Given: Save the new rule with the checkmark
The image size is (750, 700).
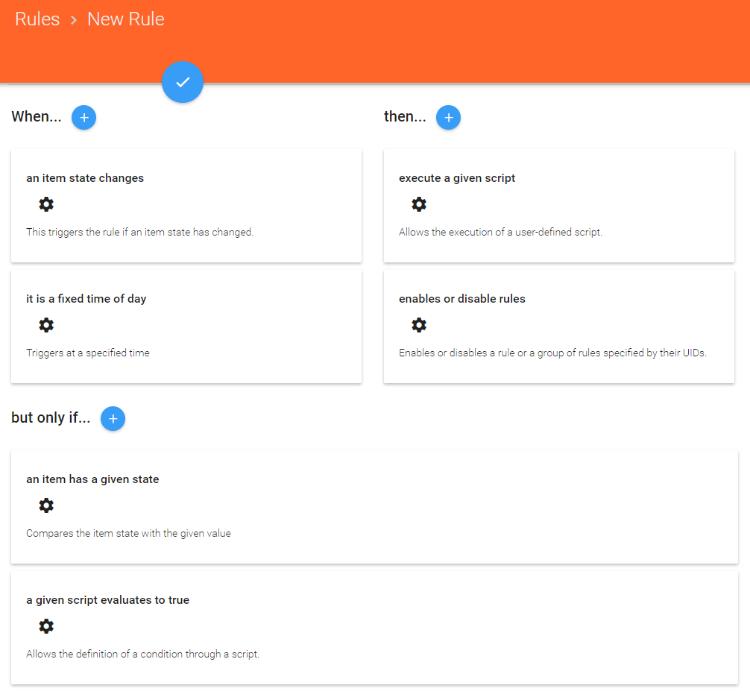Looking at the screenshot, I should 183,82.
